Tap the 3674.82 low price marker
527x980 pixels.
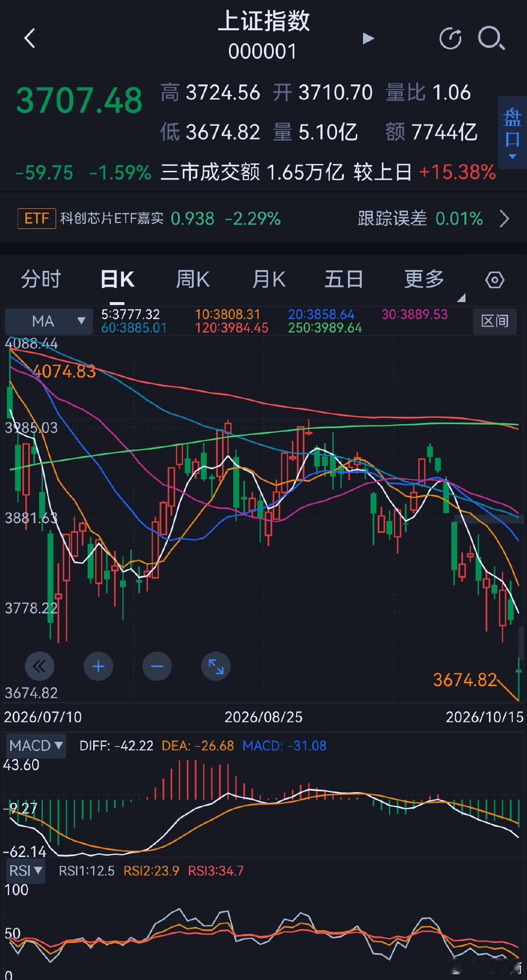point(465,680)
